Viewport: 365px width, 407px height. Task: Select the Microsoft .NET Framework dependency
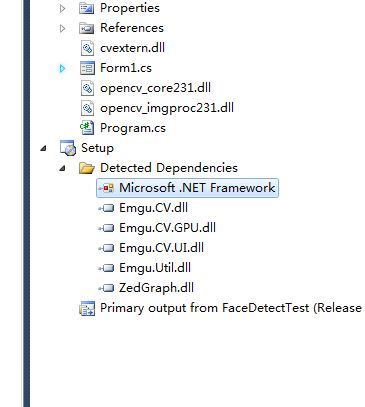187,188
